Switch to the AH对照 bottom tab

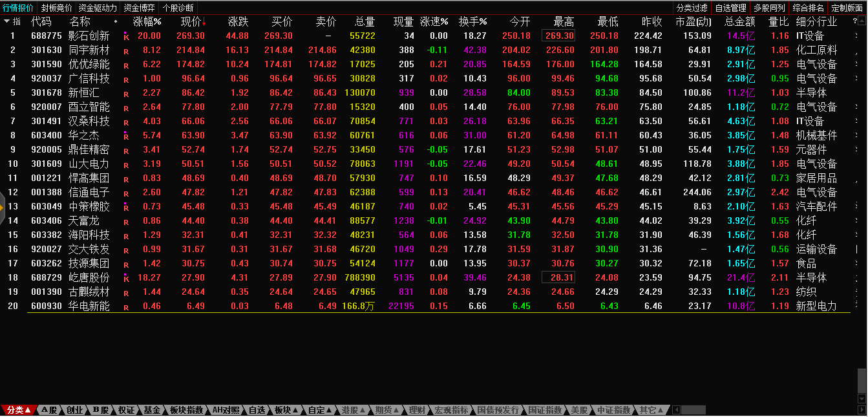(x=226, y=410)
